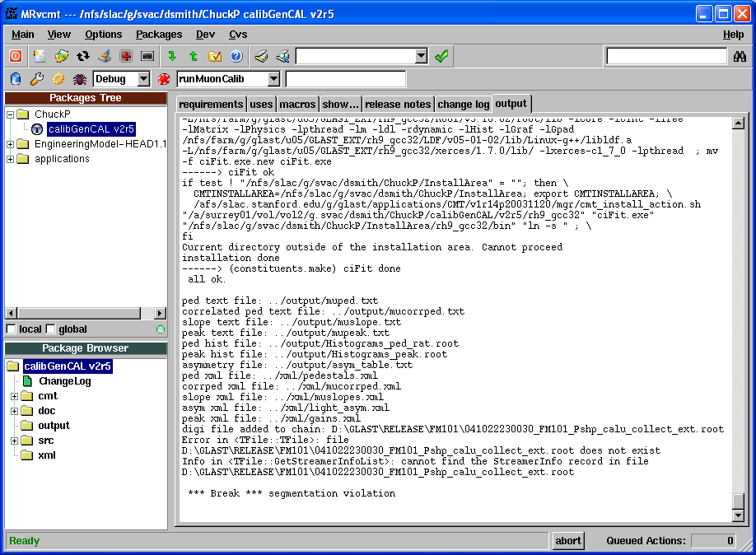Screen dimensions: 756x555
Task: Click the new package sparkle page icon
Action: tap(40, 57)
